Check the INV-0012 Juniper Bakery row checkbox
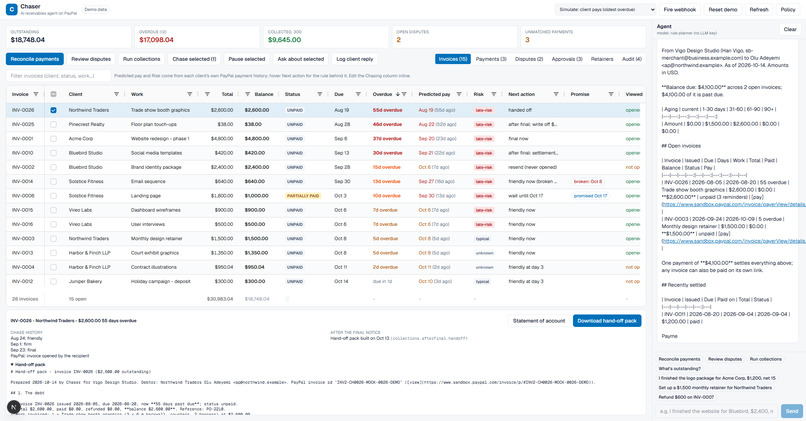806x421 pixels. point(53,281)
